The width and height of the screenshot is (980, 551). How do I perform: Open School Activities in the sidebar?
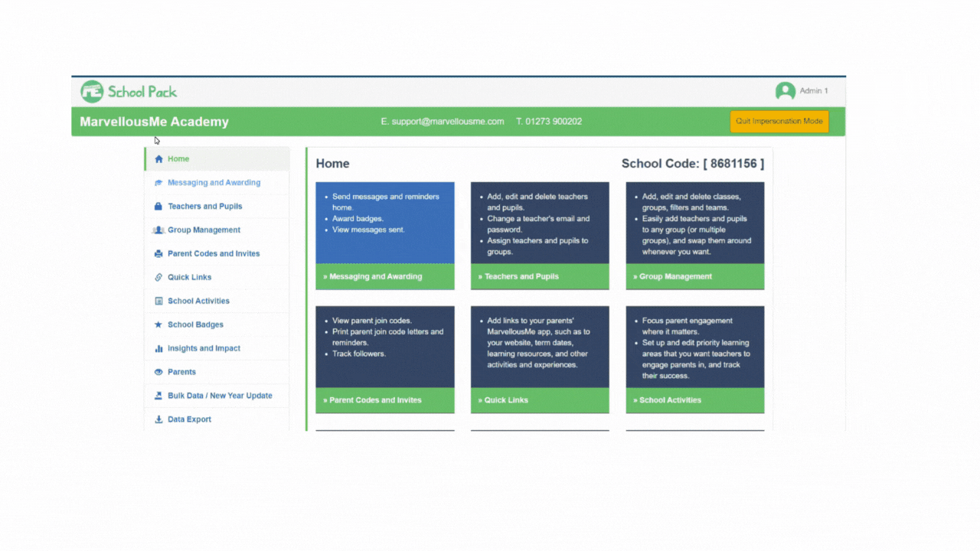(217, 302)
